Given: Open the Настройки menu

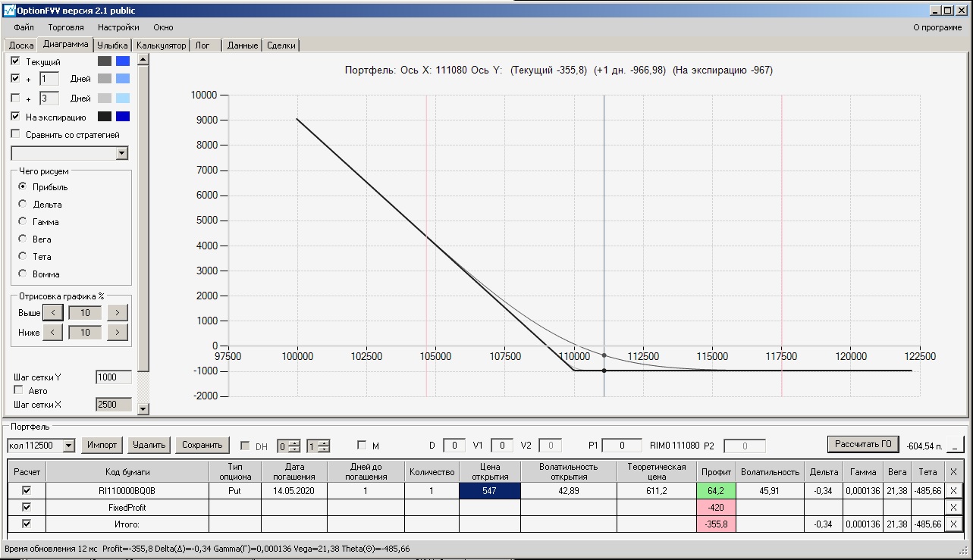Looking at the screenshot, I should [x=118, y=27].
